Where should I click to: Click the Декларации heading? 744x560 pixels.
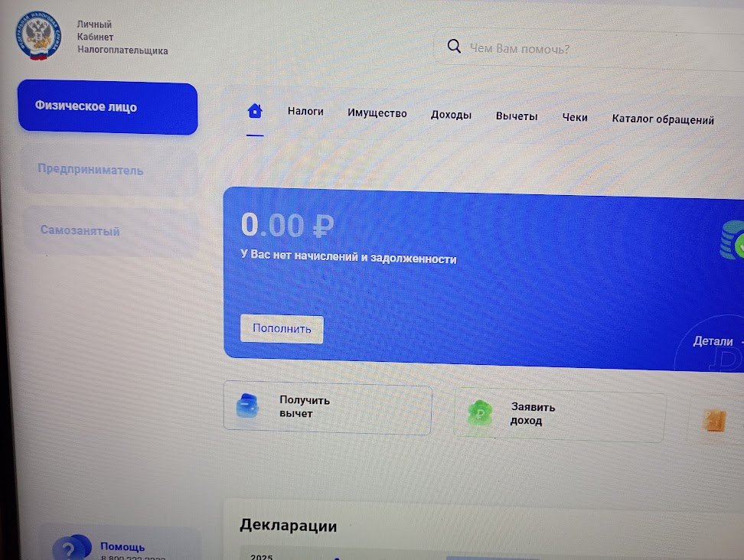pyautogui.click(x=289, y=526)
